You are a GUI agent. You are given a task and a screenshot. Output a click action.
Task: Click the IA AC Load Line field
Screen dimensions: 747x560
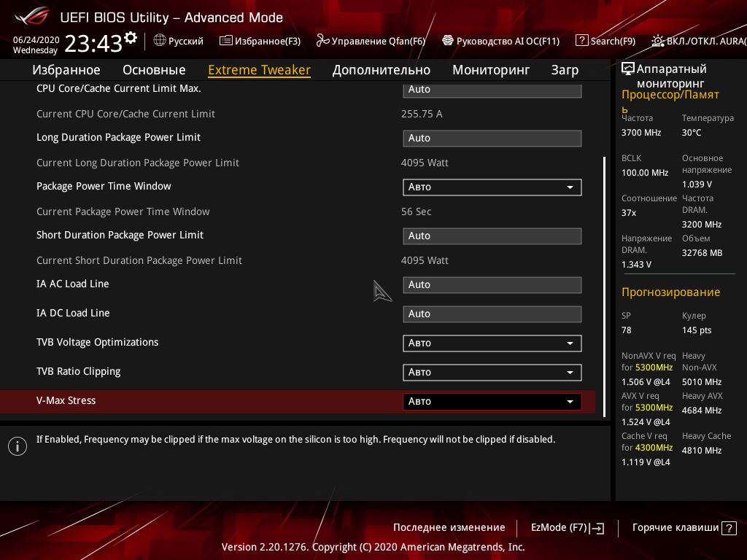[492, 285]
